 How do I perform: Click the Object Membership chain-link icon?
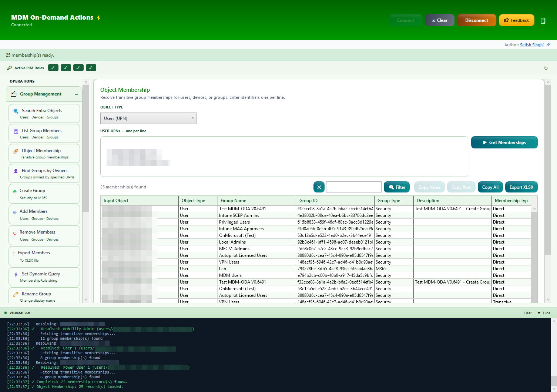coord(16,151)
